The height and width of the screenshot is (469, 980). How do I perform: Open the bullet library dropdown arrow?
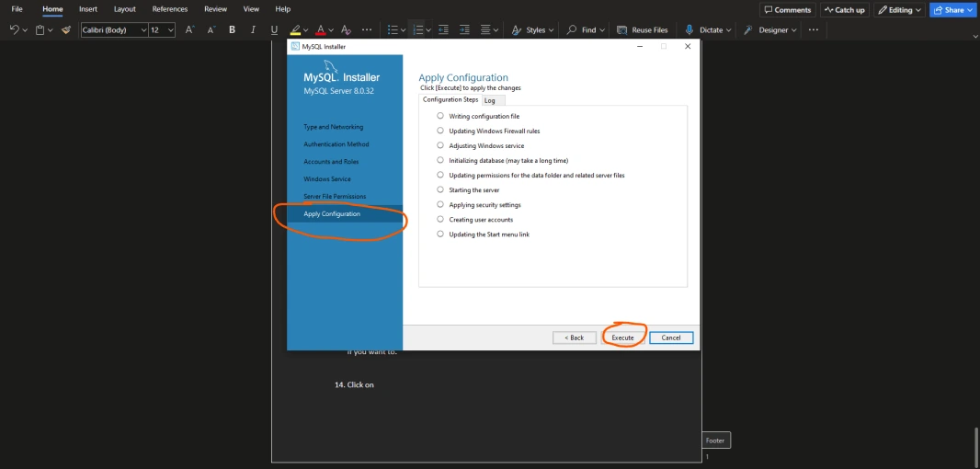pyautogui.click(x=404, y=30)
